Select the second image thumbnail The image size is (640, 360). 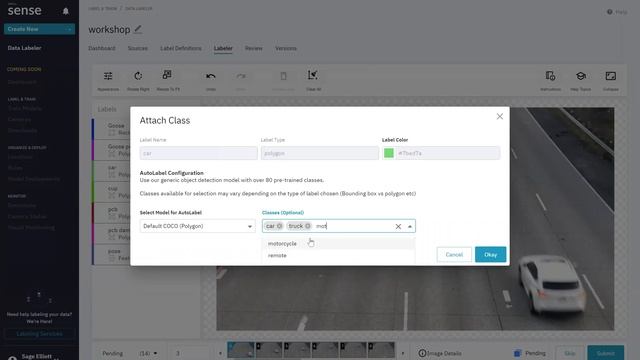(x=269, y=351)
